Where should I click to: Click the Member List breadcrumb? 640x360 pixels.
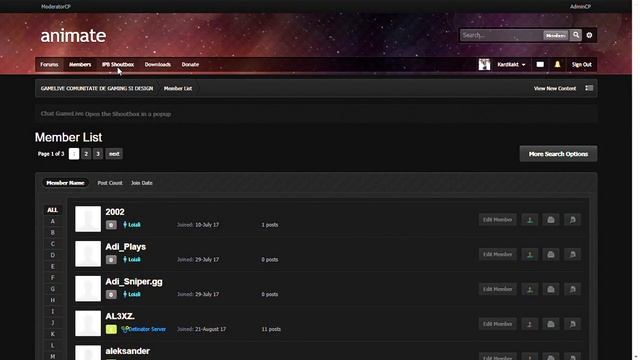click(x=178, y=88)
